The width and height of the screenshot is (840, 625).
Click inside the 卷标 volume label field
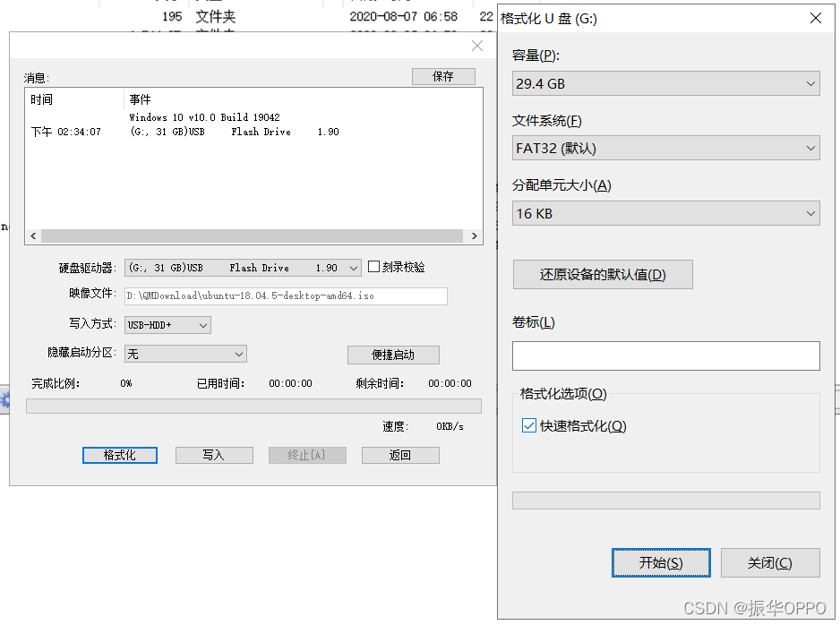[x=665, y=355]
